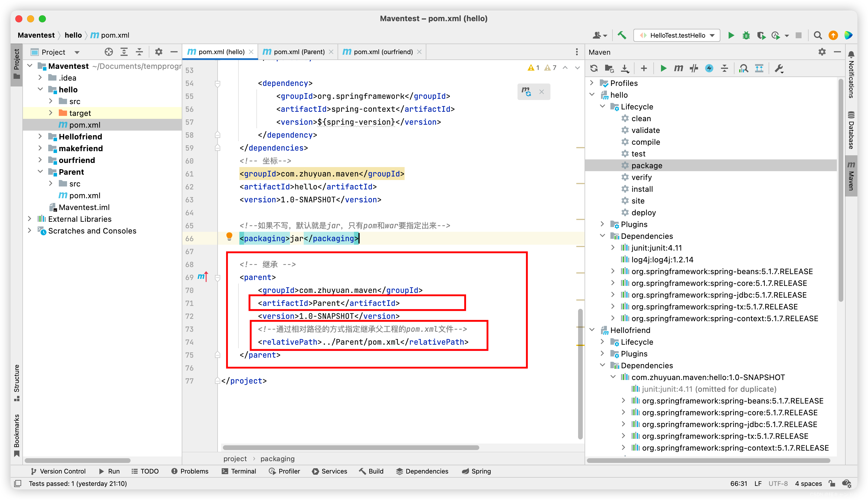Image resolution: width=868 pixels, height=500 pixels.
Task: Select Maventest.iml file
Action: click(84, 207)
